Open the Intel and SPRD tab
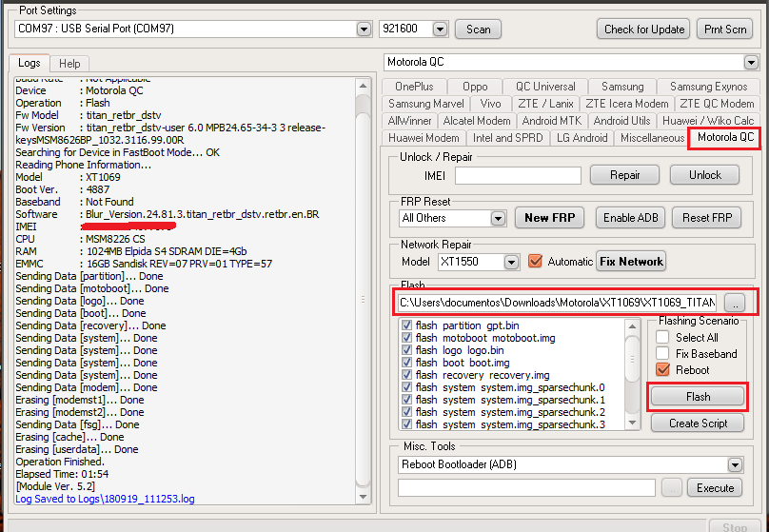Screen dimensions: 769x532 [x=507, y=138]
